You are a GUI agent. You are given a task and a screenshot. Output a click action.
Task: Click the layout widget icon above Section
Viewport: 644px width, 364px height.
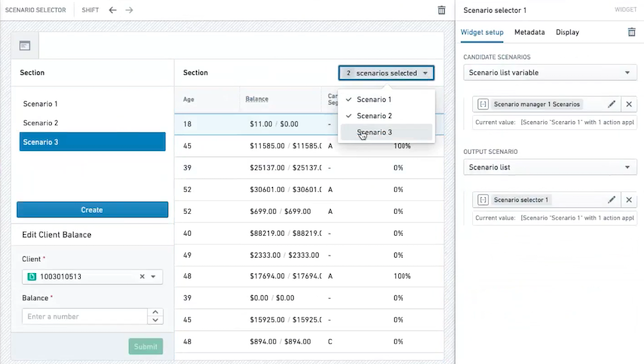coord(25,45)
